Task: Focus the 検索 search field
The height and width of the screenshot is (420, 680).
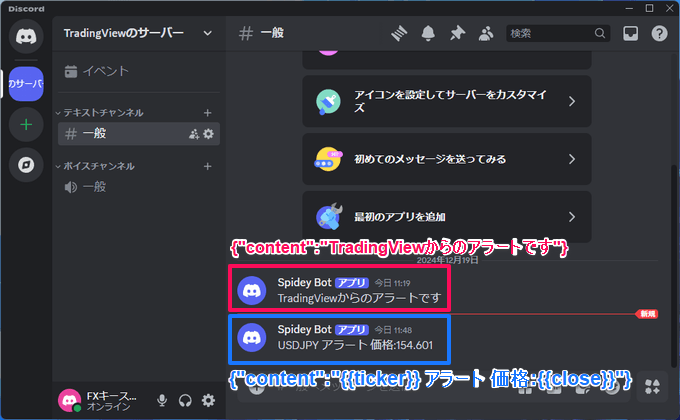Action: point(558,33)
